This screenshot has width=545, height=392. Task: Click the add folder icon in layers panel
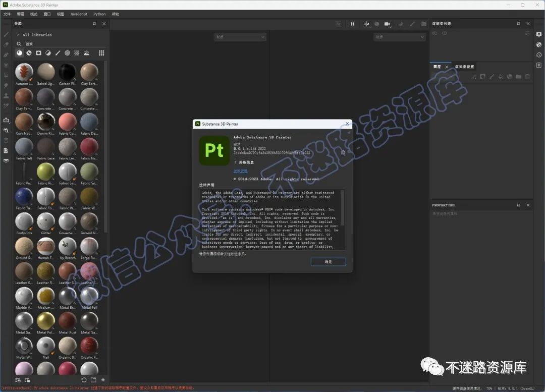[518, 77]
